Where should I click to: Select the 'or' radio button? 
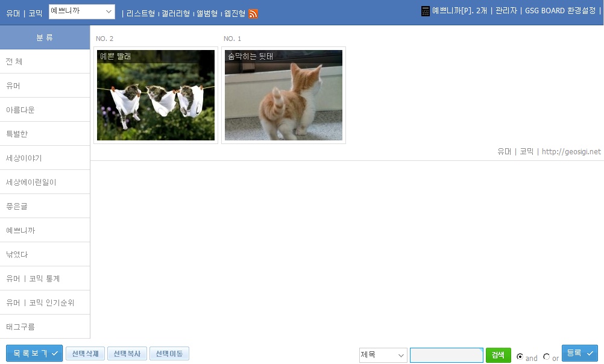tap(546, 356)
